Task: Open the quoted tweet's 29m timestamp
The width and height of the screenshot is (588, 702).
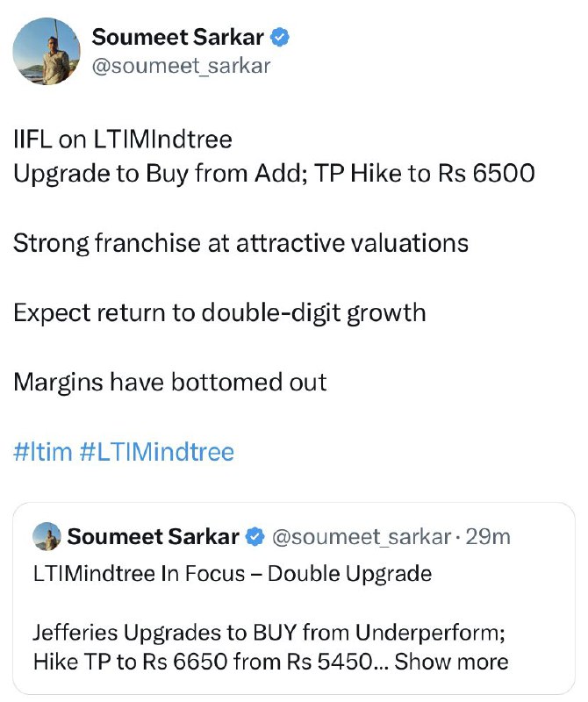Action: pyautogui.click(x=488, y=537)
